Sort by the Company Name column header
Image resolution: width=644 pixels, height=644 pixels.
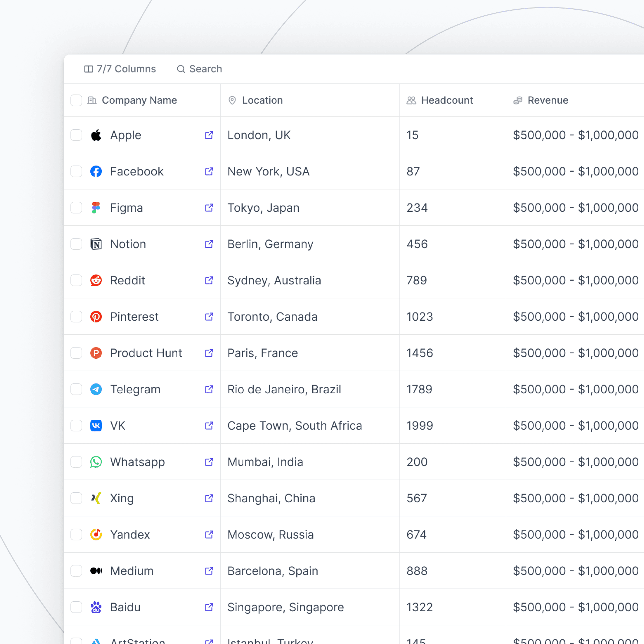click(139, 100)
